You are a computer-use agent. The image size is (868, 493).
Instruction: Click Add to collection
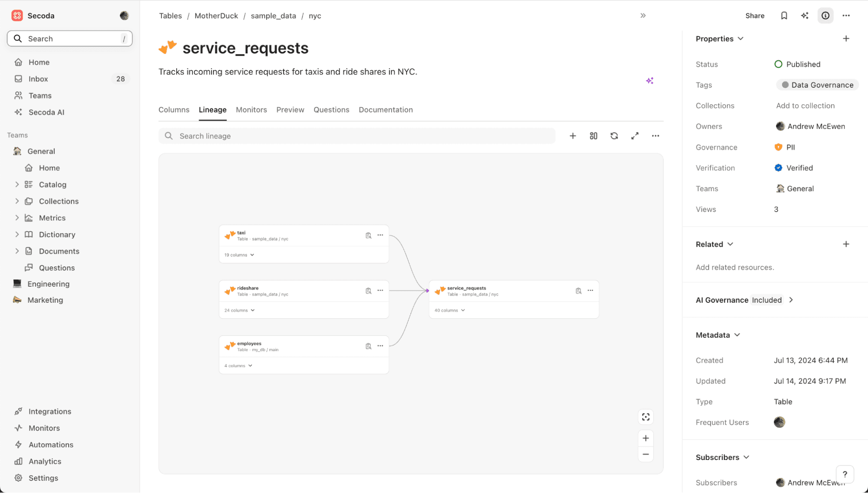click(805, 106)
